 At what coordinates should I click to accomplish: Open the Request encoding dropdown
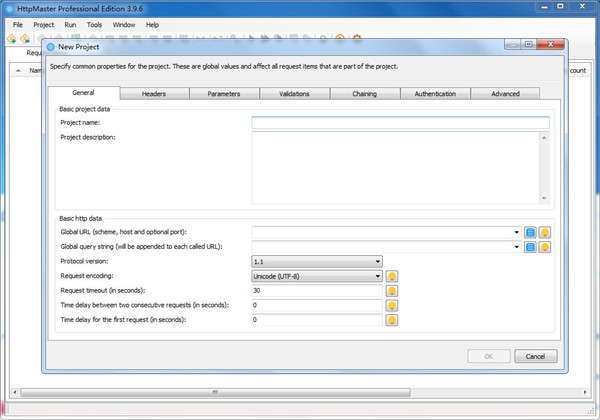click(317, 276)
